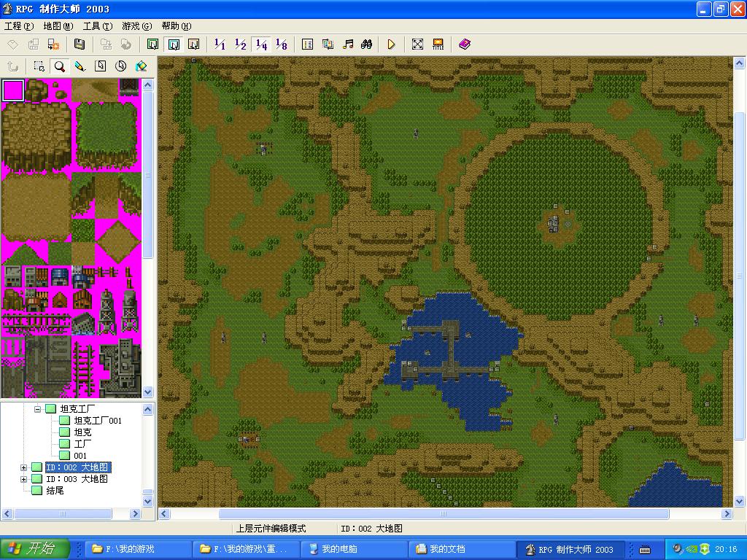Open the 工程(P) menu
The height and width of the screenshot is (560, 747).
(19, 26)
